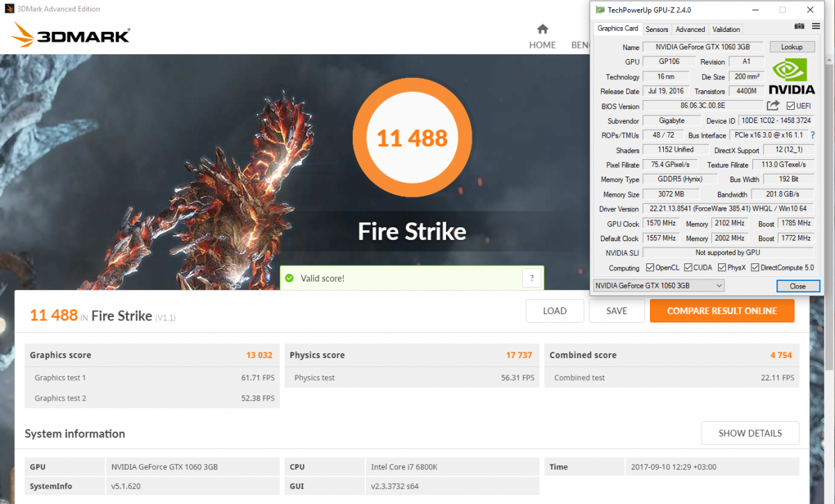The width and height of the screenshot is (835, 504).
Task: Click the Fire Strike title over the image
Action: [x=412, y=231]
